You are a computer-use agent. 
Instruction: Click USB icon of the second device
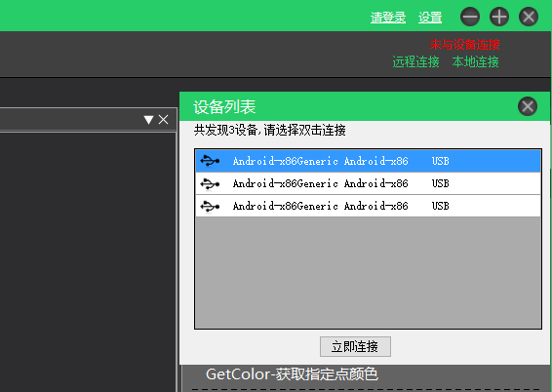(x=210, y=183)
